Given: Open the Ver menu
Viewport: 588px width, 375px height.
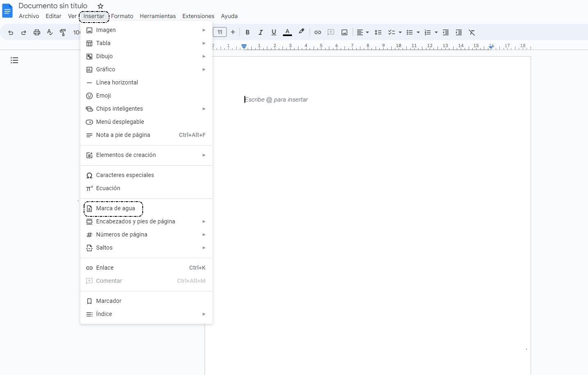Looking at the screenshot, I should pos(72,16).
